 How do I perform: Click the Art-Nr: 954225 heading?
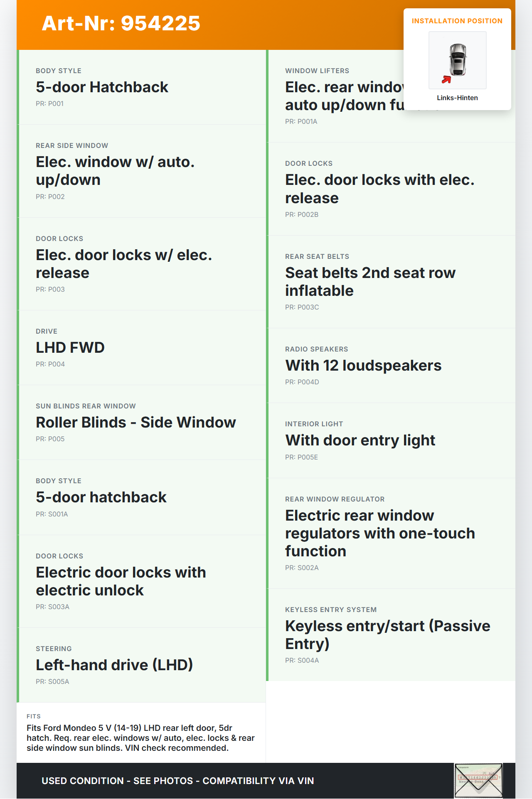click(x=121, y=23)
